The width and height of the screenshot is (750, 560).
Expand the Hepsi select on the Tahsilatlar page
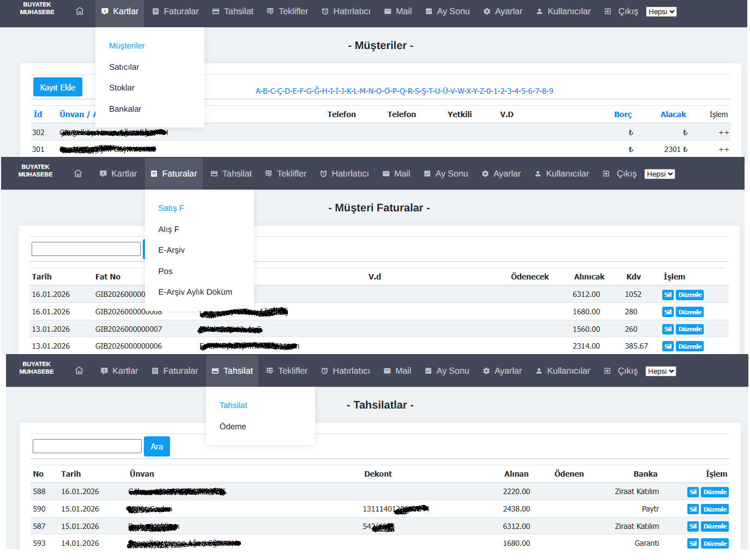(661, 371)
